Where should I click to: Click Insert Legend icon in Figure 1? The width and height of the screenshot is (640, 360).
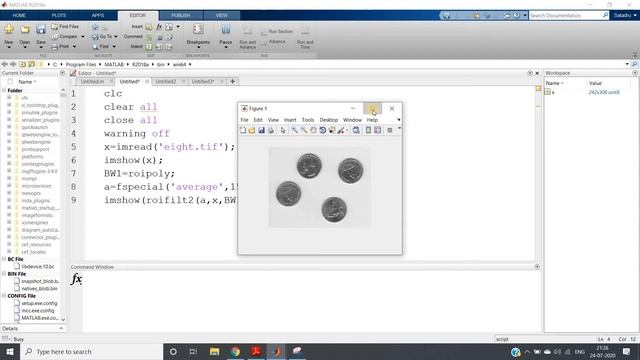point(378,130)
